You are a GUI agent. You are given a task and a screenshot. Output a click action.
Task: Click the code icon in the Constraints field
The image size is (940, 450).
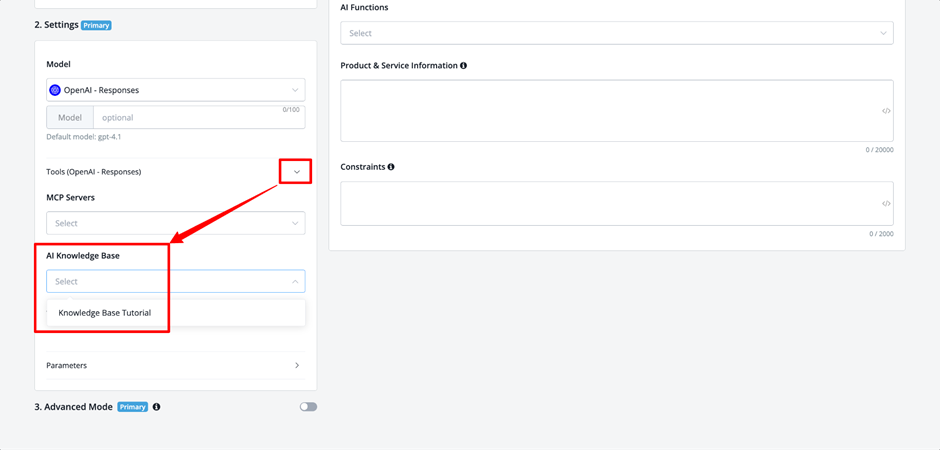tap(886, 204)
